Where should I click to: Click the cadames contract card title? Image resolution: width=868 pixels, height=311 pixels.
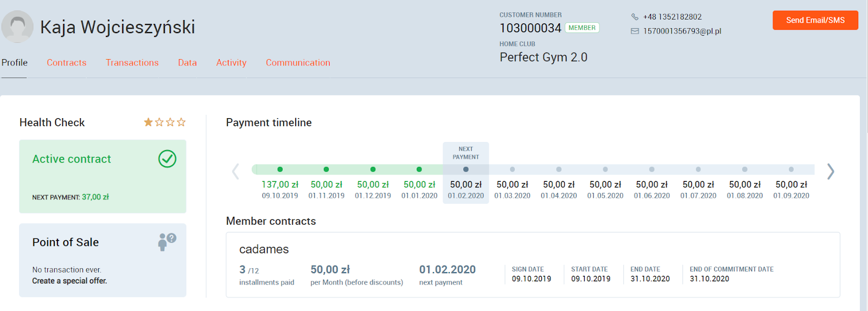pyautogui.click(x=264, y=249)
